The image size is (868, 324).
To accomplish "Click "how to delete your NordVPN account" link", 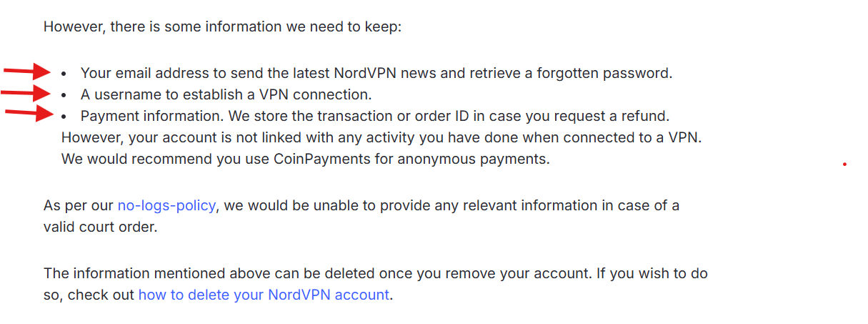I will pos(264,295).
